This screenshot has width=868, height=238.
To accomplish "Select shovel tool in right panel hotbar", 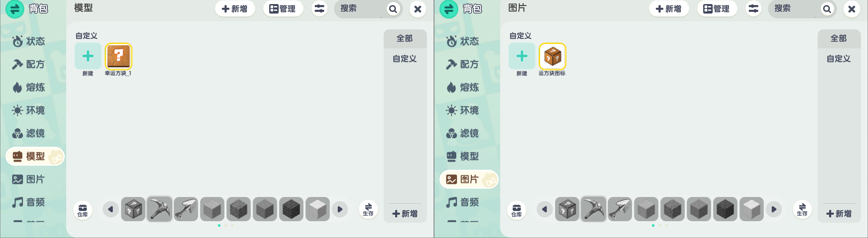I will 619,209.
